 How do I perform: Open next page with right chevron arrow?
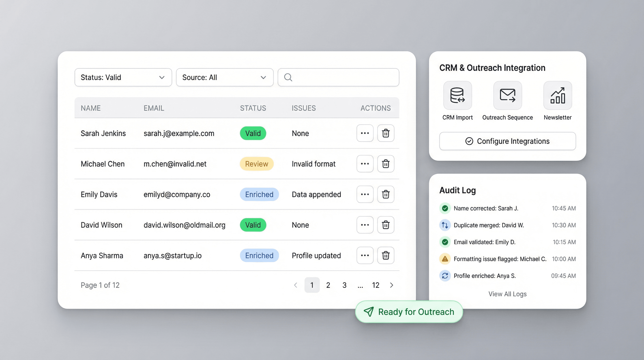[x=392, y=285]
